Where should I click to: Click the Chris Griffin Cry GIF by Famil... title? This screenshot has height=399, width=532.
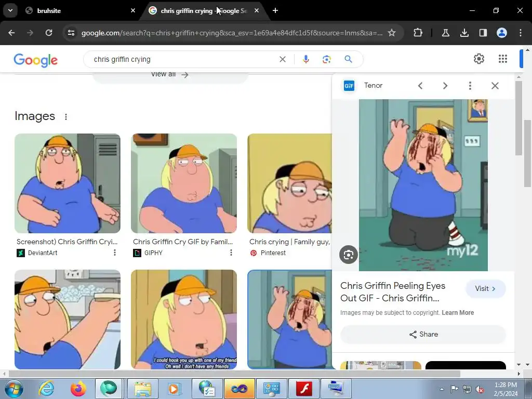pos(183,242)
